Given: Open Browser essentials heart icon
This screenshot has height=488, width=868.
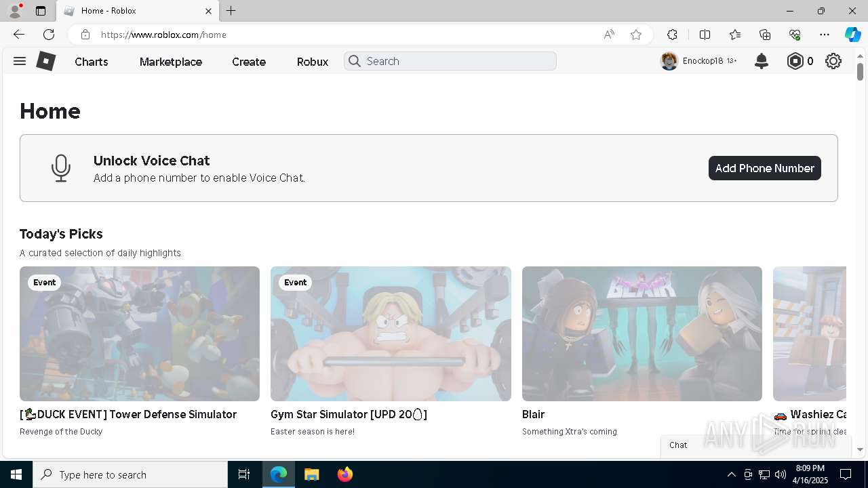Looking at the screenshot, I should pos(795,35).
